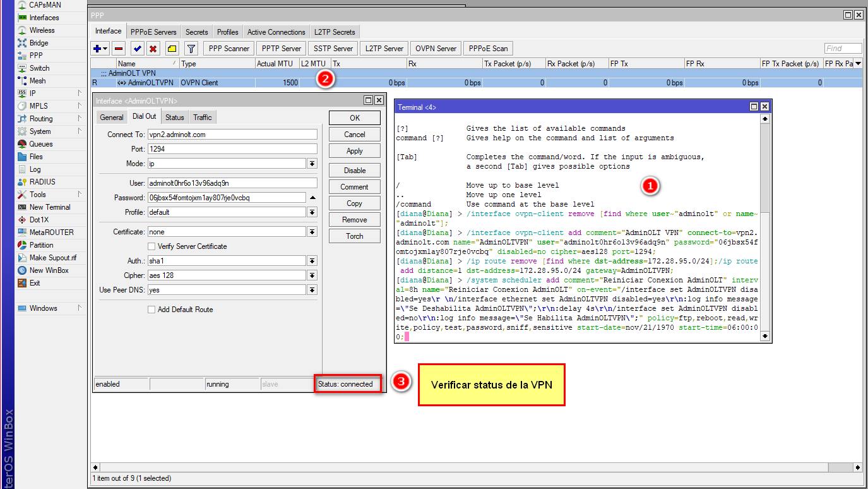Click the red minus remove icon
The height and width of the screenshot is (489, 868).
118,49
